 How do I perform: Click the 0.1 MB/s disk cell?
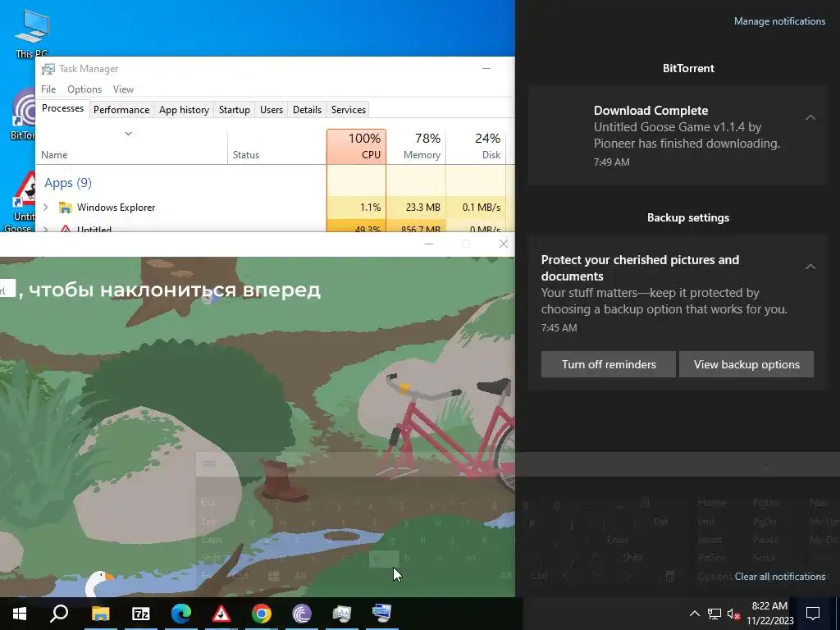pyautogui.click(x=477, y=208)
